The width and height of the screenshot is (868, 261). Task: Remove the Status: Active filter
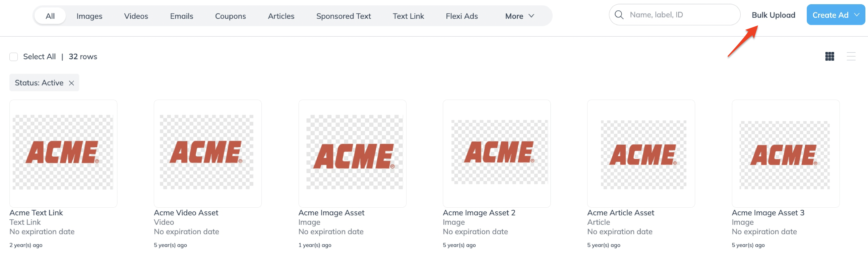coord(71,83)
